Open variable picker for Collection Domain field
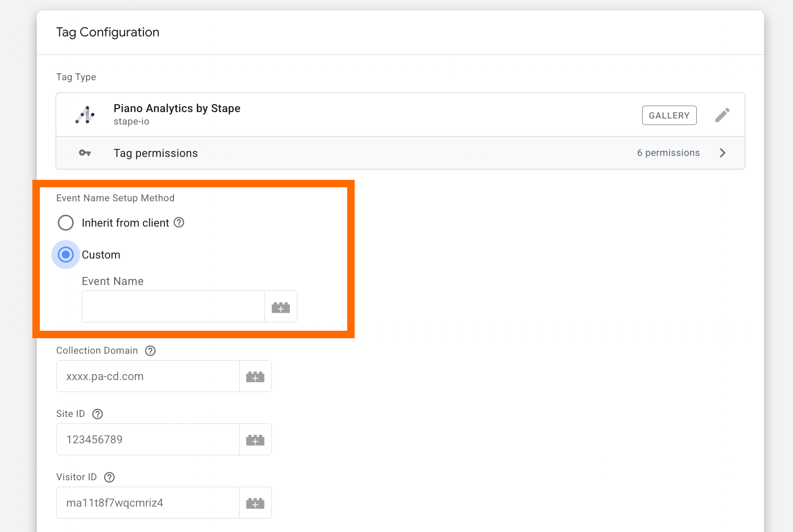Viewport: 793px width, 532px height. pos(255,377)
